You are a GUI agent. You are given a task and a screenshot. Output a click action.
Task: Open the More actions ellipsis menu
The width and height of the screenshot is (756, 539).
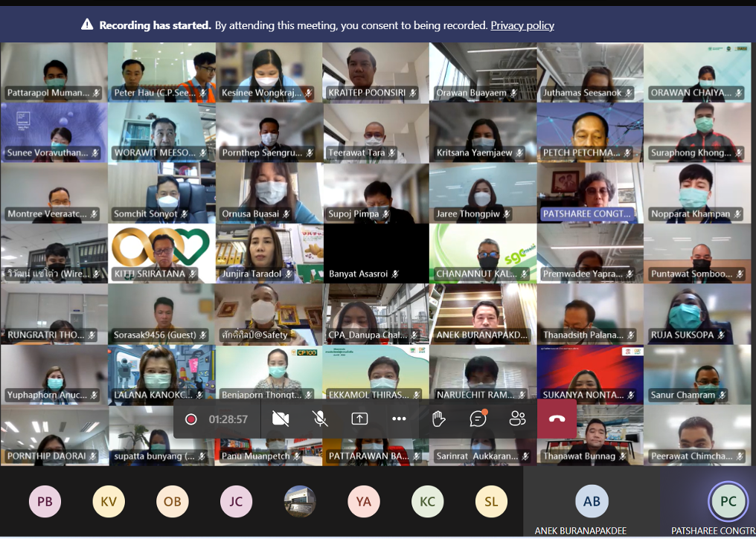[399, 419]
